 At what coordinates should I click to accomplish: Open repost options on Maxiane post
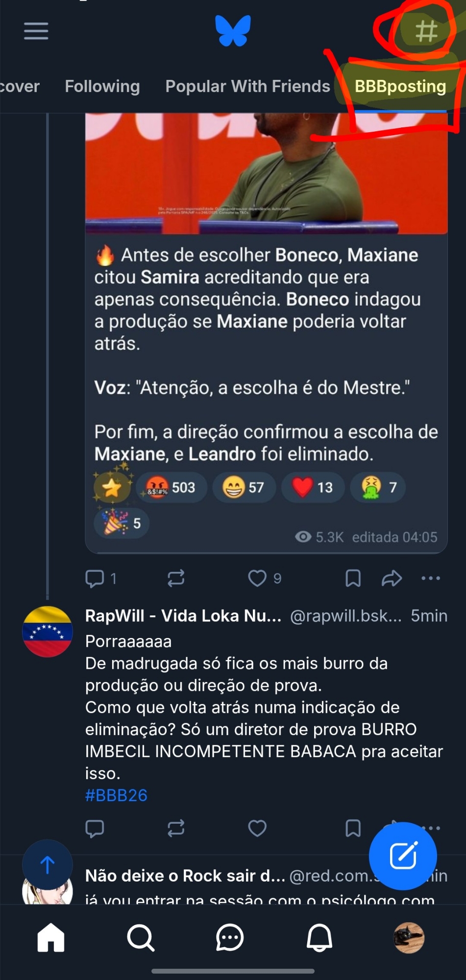pyautogui.click(x=176, y=578)
